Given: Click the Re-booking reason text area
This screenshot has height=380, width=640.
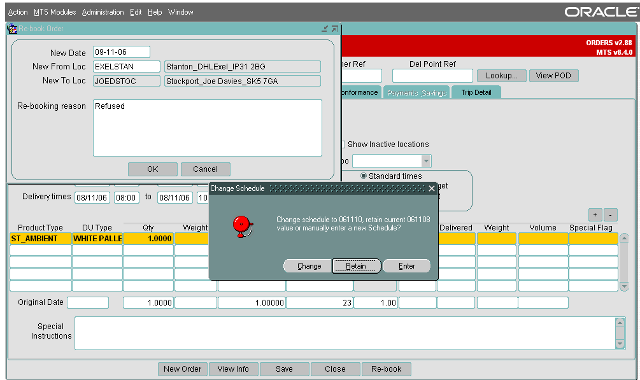Looking at the screenshot, I should 207,128.
